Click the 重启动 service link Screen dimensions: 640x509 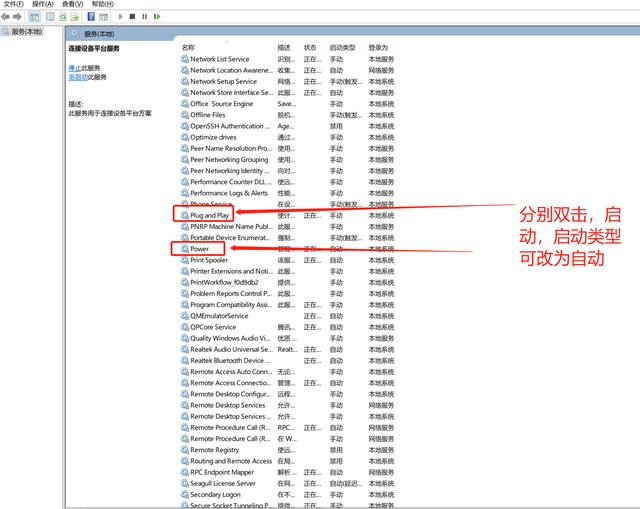(77, 77)
